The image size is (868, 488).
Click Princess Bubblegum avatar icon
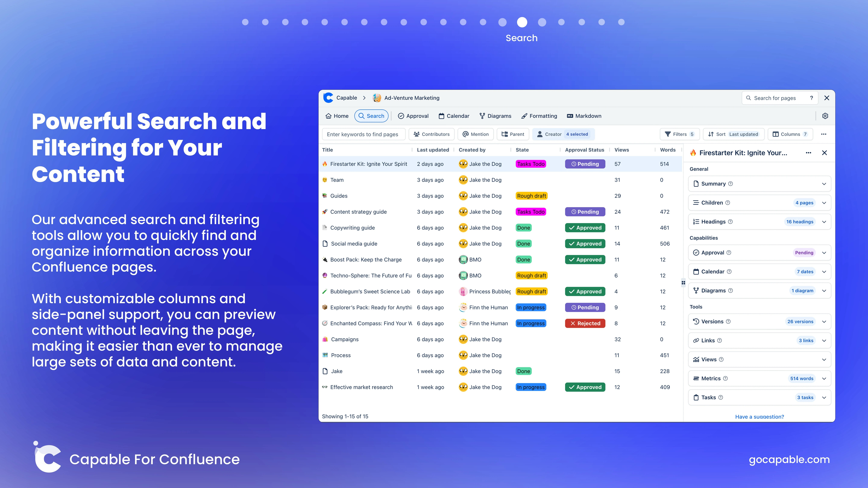[463, 292]
